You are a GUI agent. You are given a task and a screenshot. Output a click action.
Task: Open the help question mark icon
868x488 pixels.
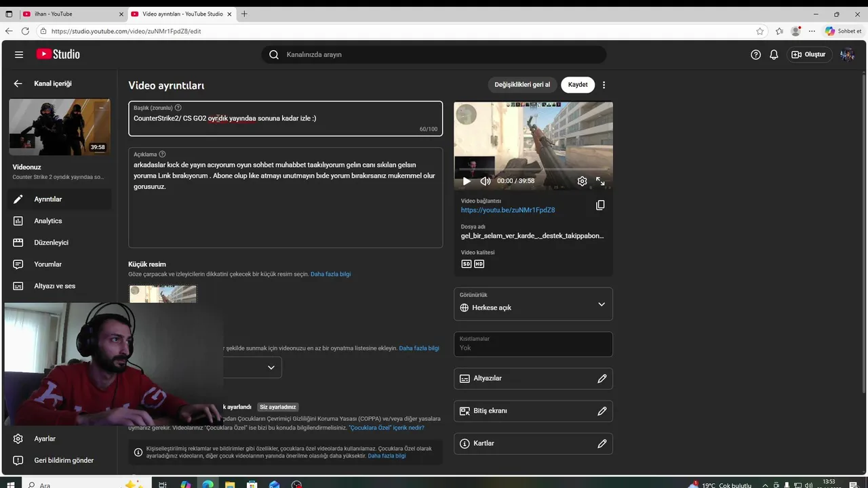pyautogui.click(x=755, y=54)
